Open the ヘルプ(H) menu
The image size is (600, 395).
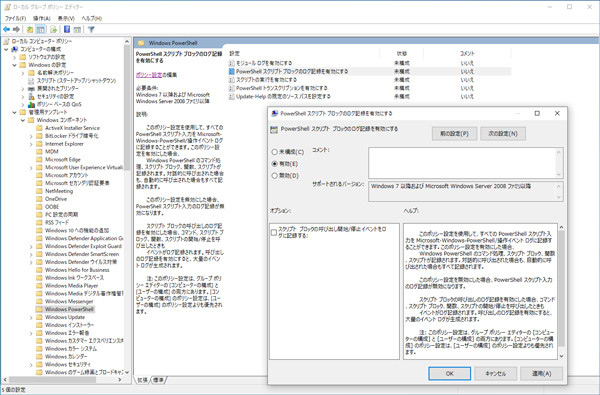coord(91,18)
